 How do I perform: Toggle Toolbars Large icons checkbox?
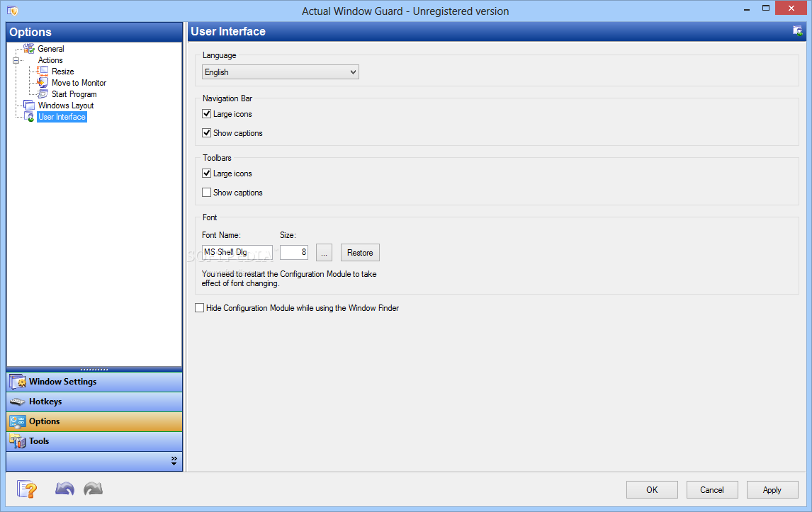pos(207,173)
